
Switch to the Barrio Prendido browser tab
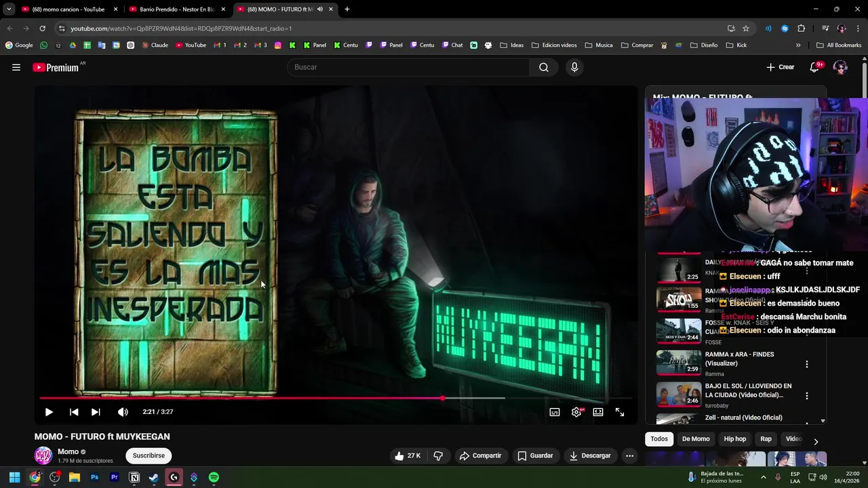[176, 9]
